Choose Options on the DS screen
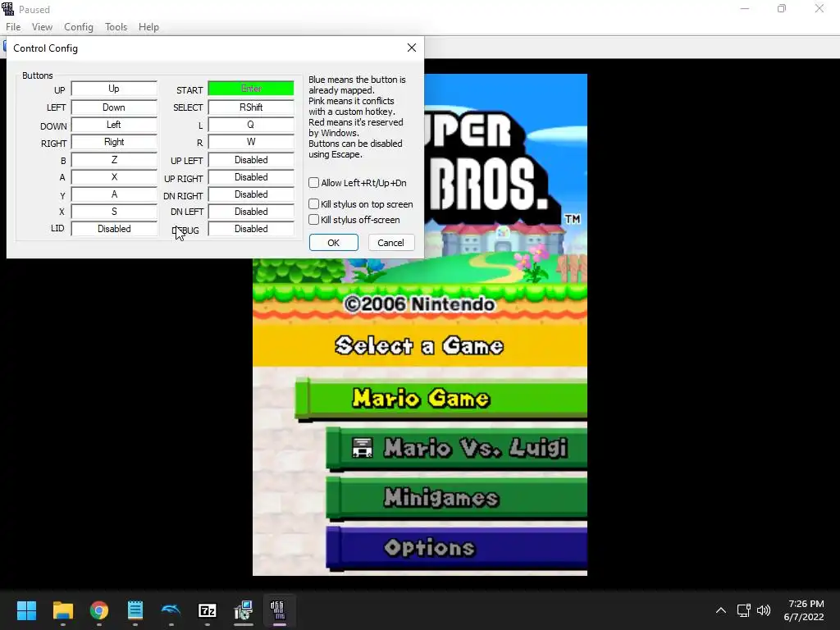 [456, 547]
